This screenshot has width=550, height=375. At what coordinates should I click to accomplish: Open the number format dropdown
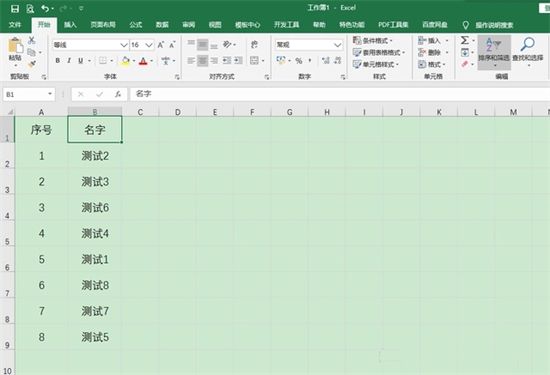coord(337,45)
